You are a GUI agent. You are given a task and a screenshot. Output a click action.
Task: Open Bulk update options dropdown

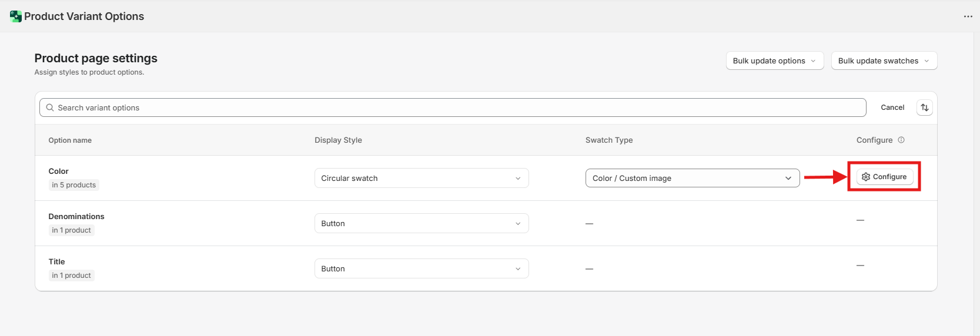(x=774, y=61)
